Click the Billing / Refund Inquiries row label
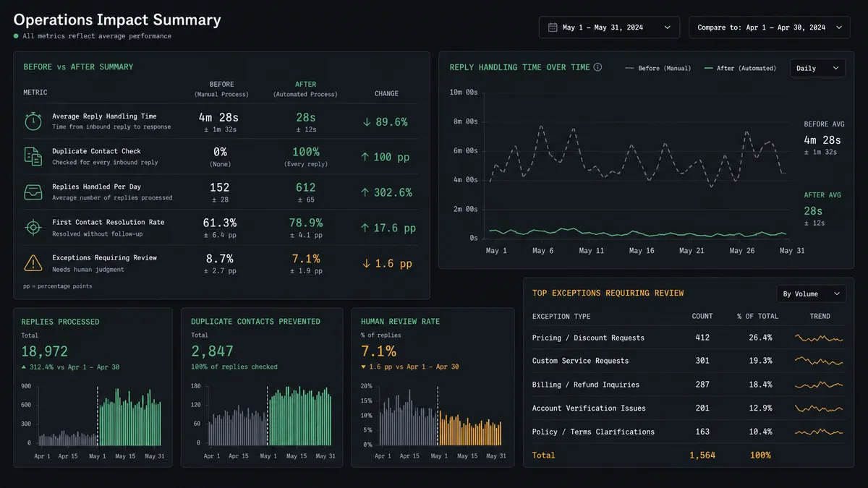This screenshot has width=868, height=488. point(586,385)
